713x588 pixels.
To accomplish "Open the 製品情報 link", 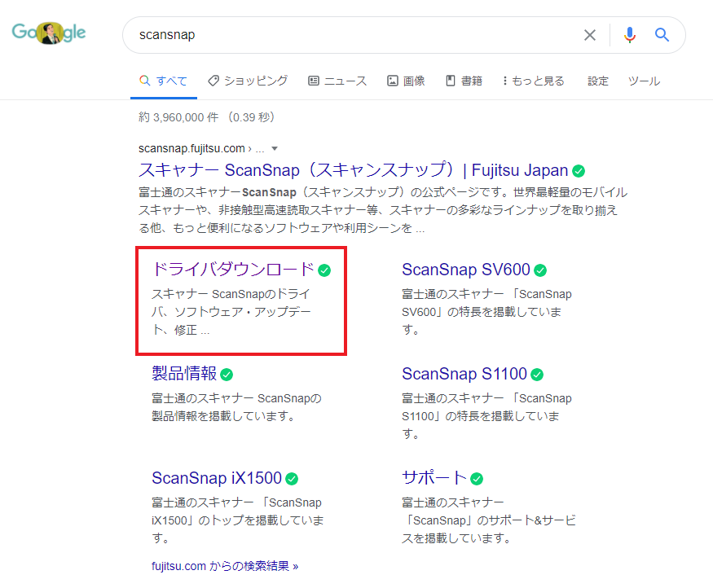I will pos(184,374).
